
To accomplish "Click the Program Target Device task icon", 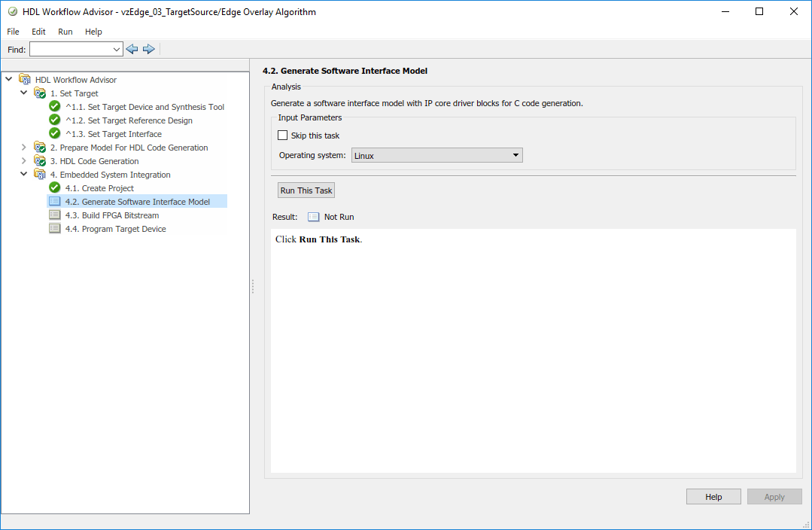I will click(54, 229).
